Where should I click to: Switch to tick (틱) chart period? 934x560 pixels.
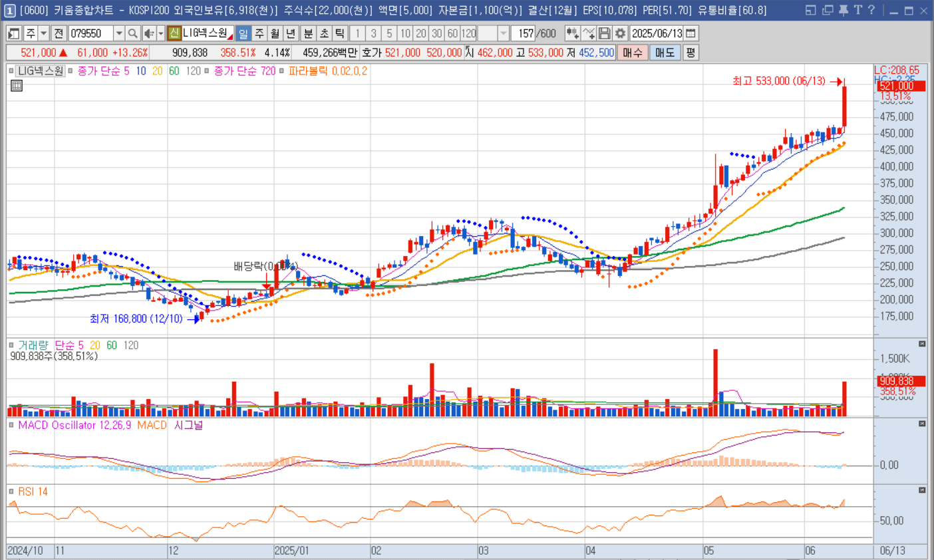339,33
